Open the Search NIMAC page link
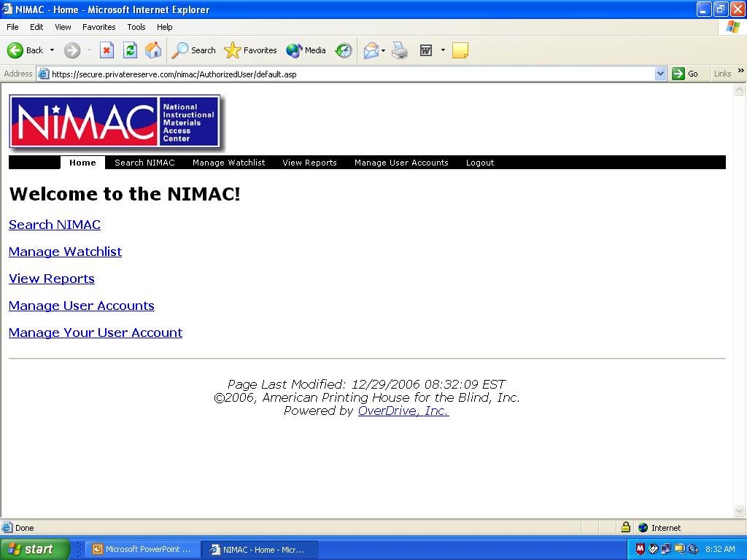The height and width of the screenshot is (560, 747). click(55, 225)
